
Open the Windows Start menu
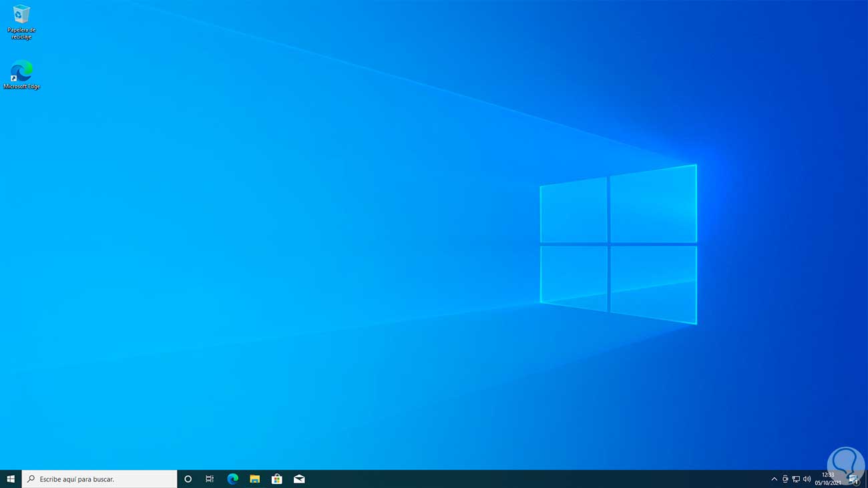pos(11,479)
